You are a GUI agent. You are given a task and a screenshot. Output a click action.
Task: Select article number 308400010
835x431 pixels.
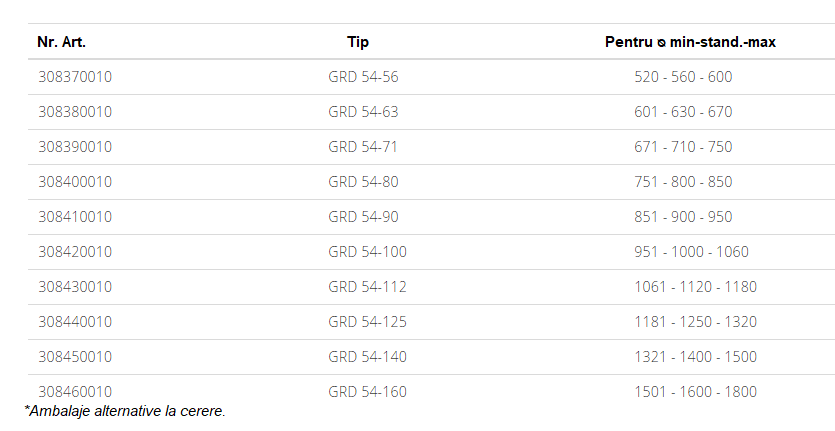75,182
